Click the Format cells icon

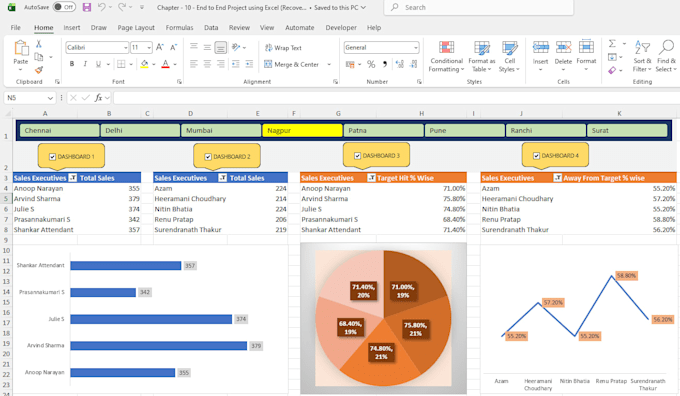(x=586, y=47)
